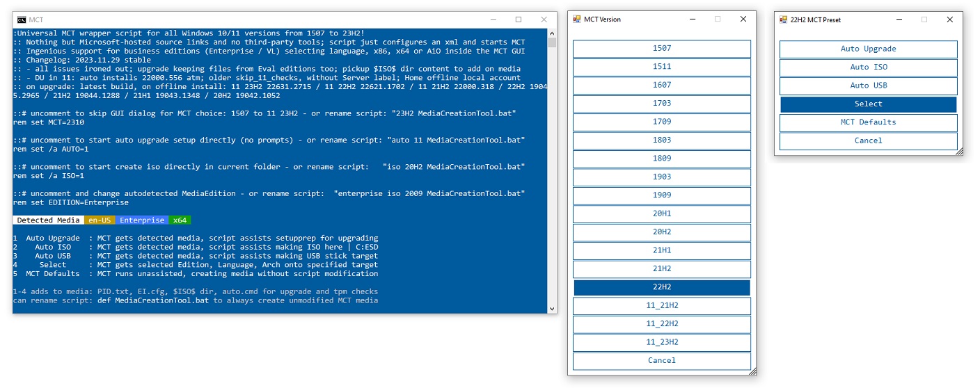This screenshot has width=980, height=388.
Task: Click 22H2 MCT Preset window title icon
Action: coord(783,20)
